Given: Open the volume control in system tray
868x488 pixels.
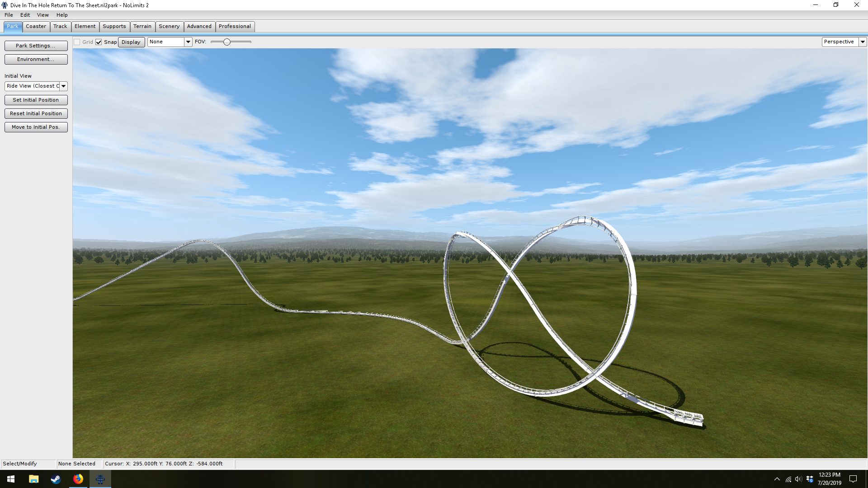Looking at the screenshot, I should click(798, 479).
